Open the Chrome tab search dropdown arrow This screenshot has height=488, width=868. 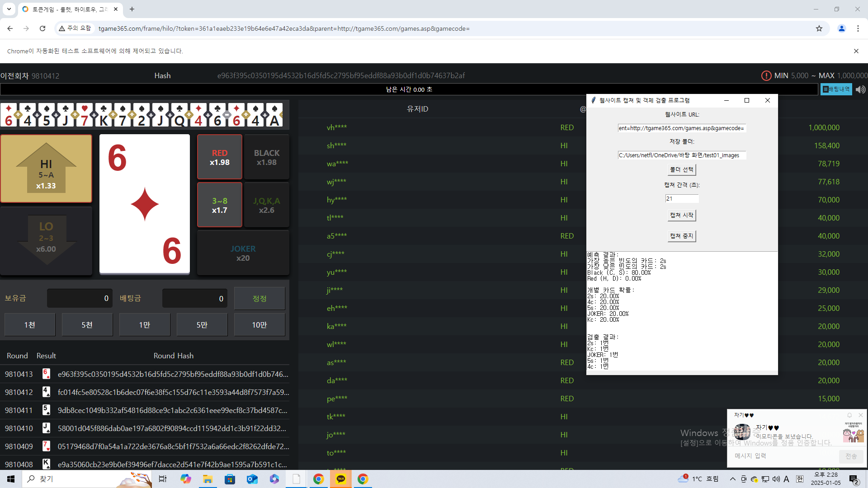9,9
